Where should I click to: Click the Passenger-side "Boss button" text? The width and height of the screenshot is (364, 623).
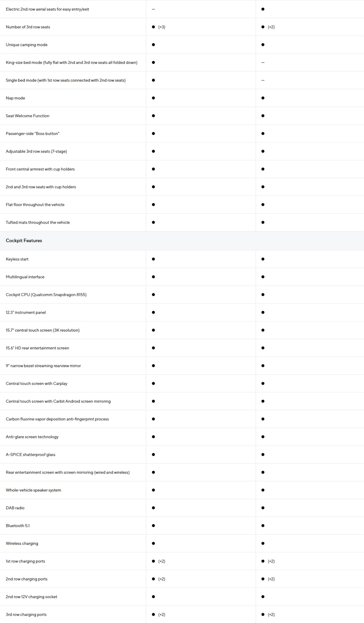[33, 134]
